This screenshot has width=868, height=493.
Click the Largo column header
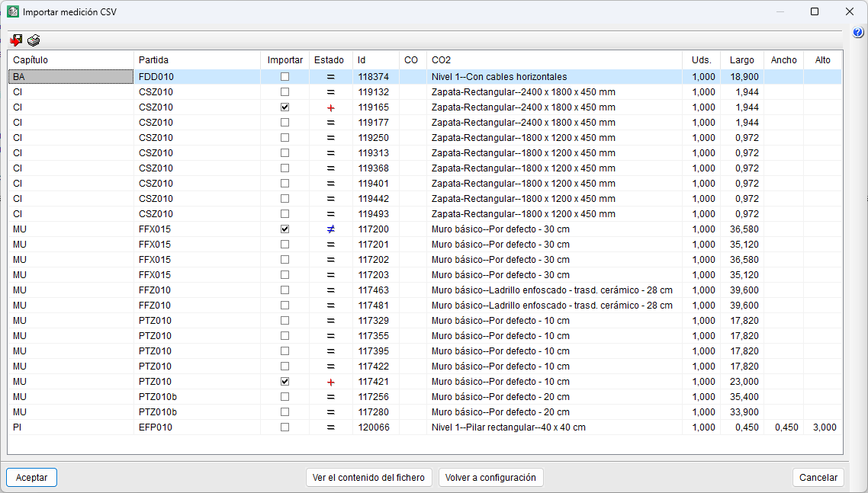[x=742, y=59]
